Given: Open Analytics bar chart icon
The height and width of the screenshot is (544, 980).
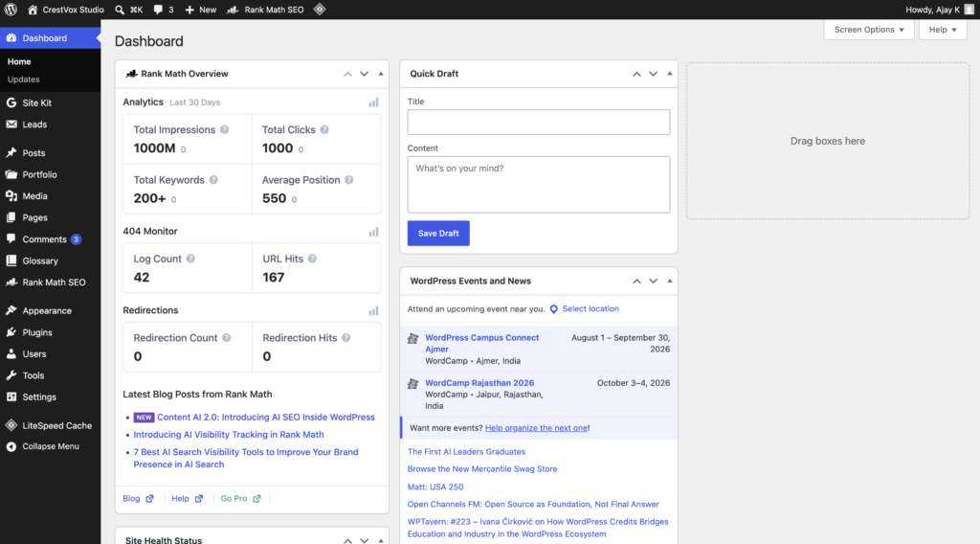Looking at the screenshot, I should point(374,102).
